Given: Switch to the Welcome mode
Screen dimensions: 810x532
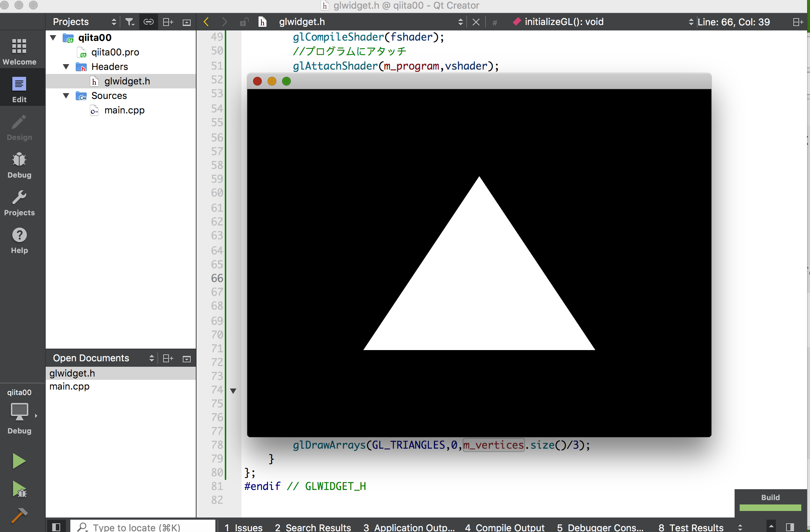Looking at the screenshot, I should click(x=19, y=51).
